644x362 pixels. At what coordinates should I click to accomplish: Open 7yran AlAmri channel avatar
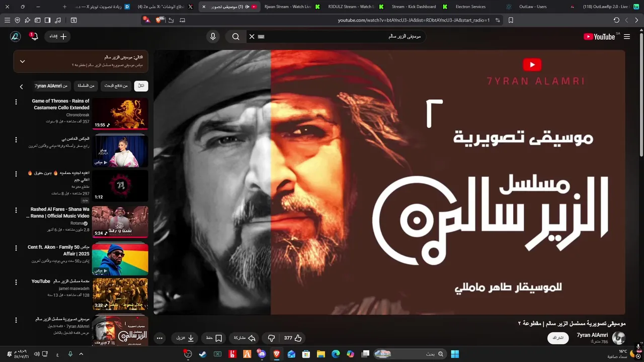[x=618, y=338]
